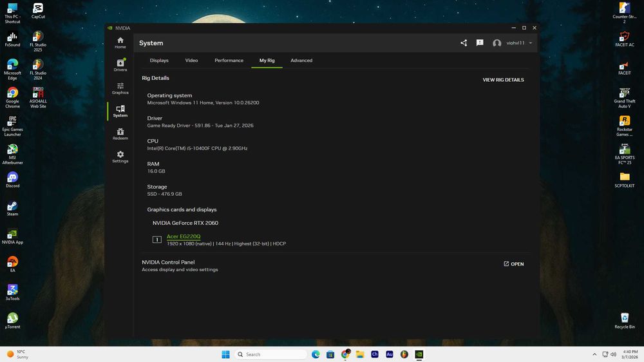The height and width of the screenshot is (362, 644).
Task: Click the taskbar Search box
Action: [270, 354]
